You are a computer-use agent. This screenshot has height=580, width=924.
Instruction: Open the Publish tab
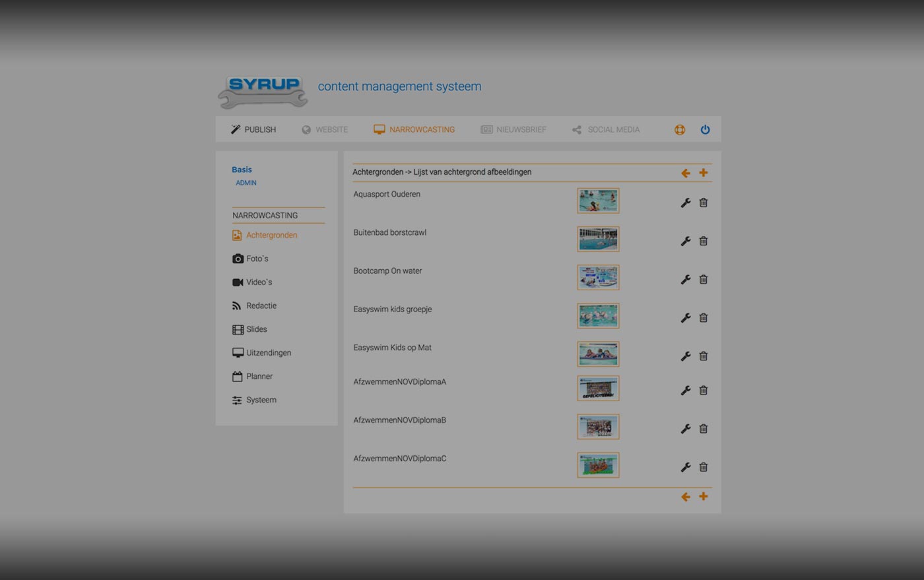point(253,130)
